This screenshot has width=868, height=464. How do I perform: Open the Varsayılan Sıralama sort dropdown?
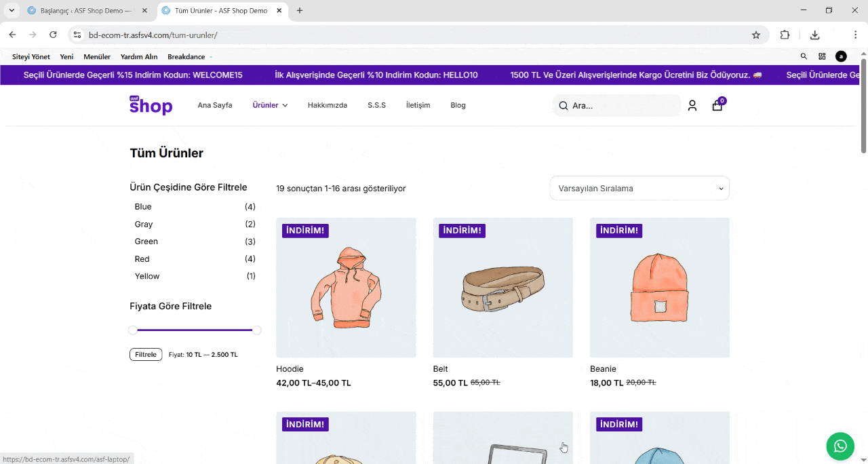639,189
